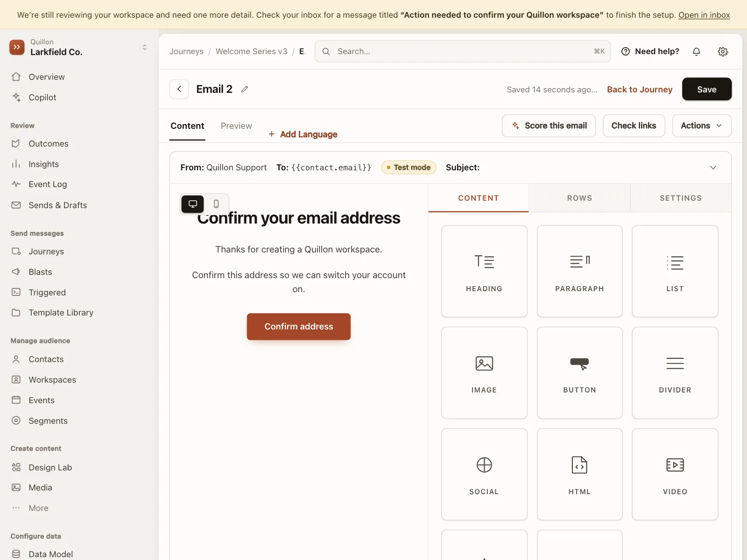The image size is (747, 560).
Task: Open Events in the sidebar
Action: (42, 400)
